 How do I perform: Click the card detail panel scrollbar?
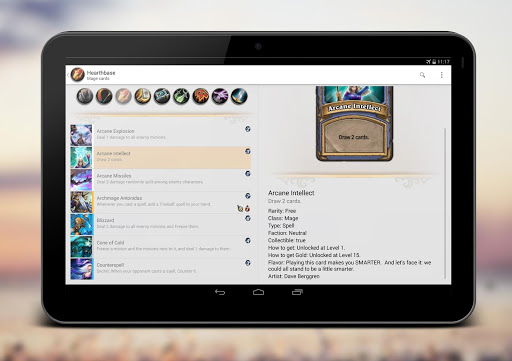[x=445, y=203]
